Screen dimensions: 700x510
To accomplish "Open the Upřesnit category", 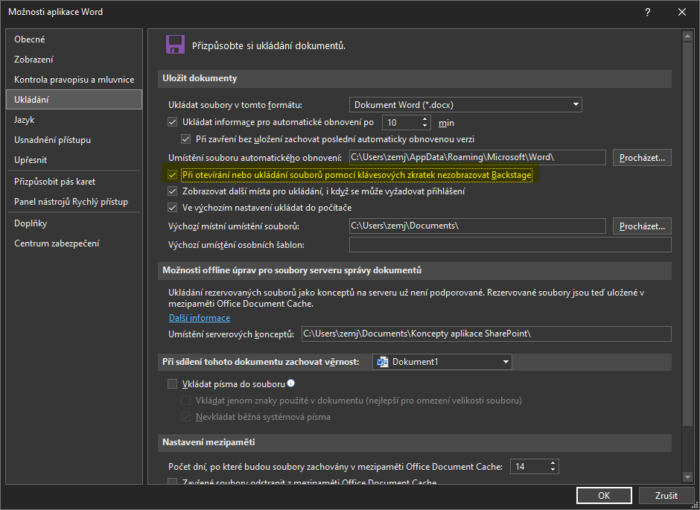I will tap(74, 160).
